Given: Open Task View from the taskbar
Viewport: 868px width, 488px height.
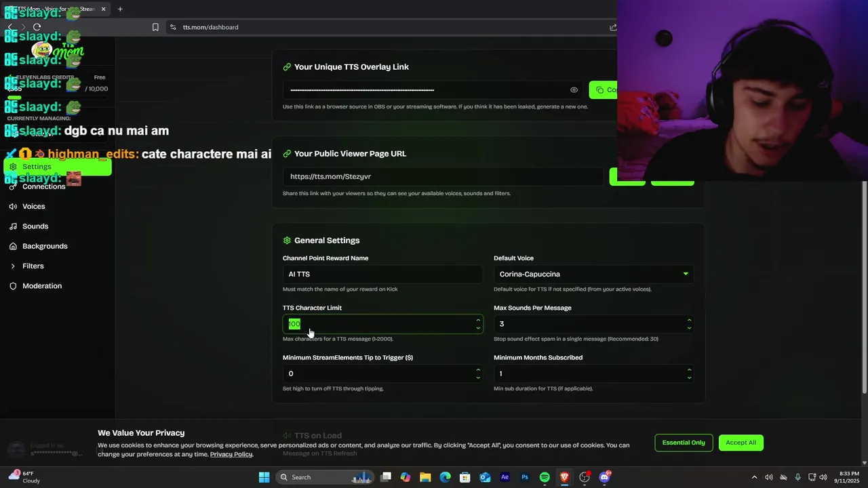Looking at the screenshot, I should click(x=386, y=477).
